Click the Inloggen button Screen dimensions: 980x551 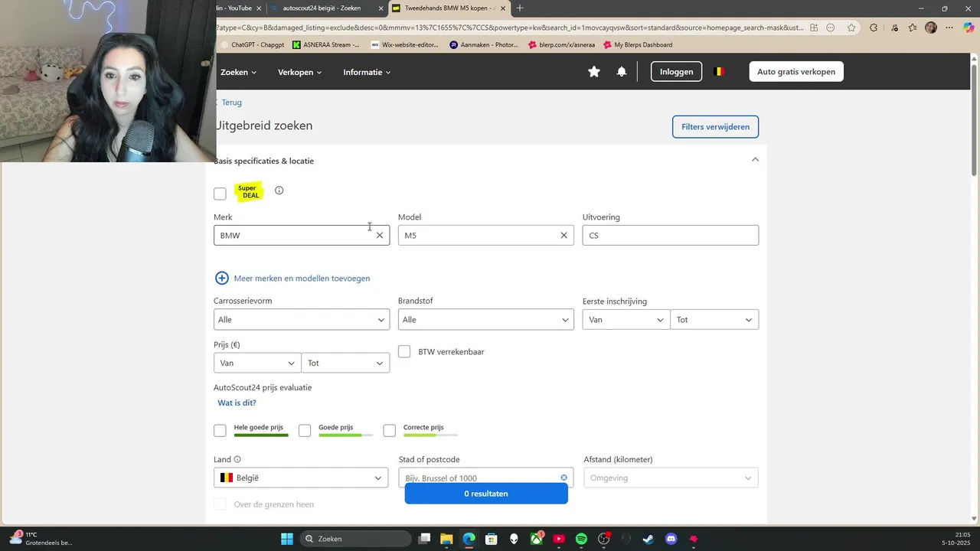(676, 72)
